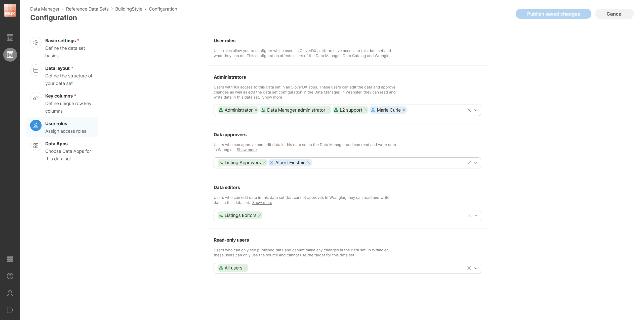Viewport: 644px width, 320px height.
Task: Expand the Administrators dropdown
Action: 476,110
